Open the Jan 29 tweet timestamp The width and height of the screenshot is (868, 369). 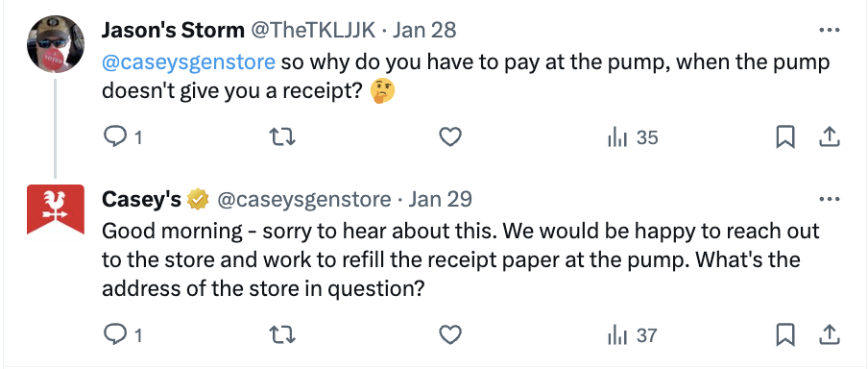(440, 199)
